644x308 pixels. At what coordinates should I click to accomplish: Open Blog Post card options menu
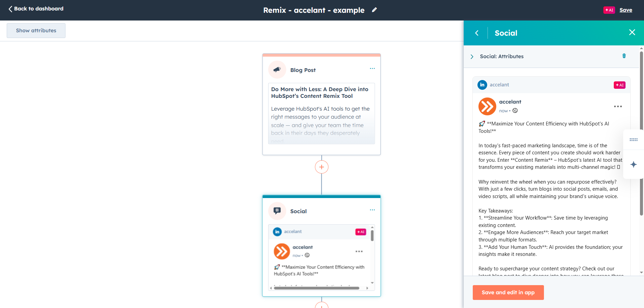372,69
